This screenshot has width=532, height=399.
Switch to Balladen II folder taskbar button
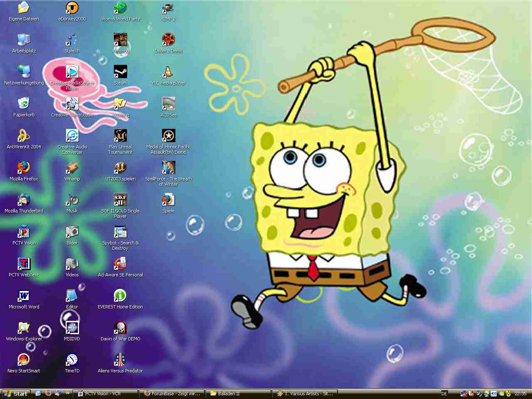click(239, 394)
